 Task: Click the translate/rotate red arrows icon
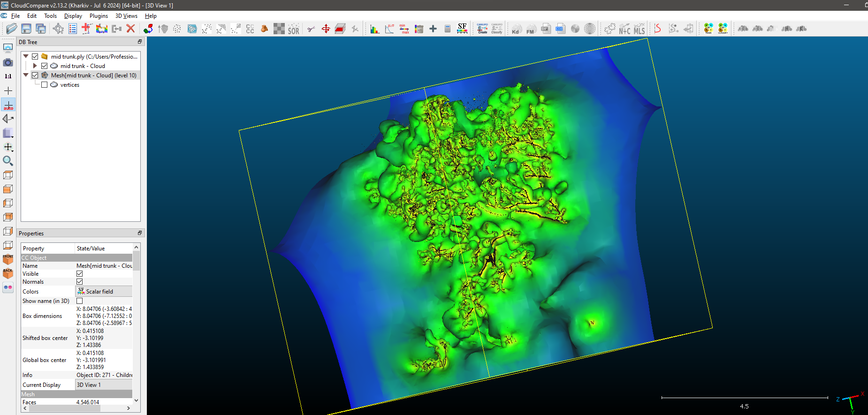pyautogui.click(x=326, y=29)
